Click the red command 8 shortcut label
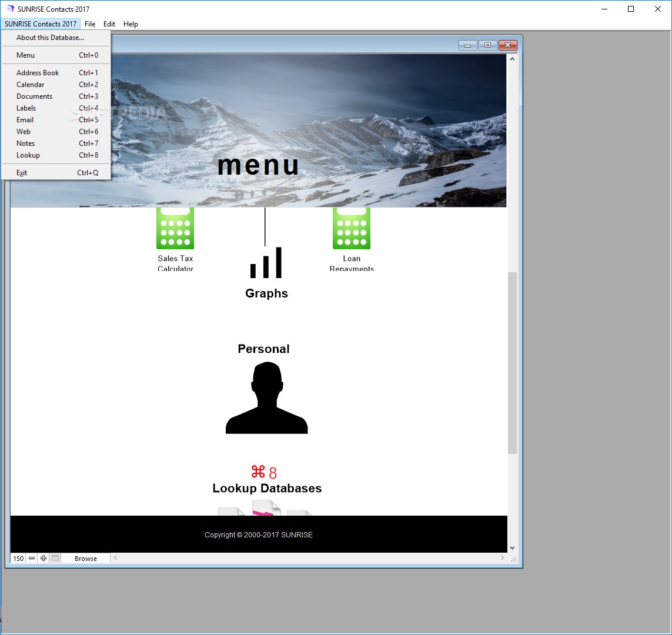This screenshot has width=672, height=635. tap(264, 472)
